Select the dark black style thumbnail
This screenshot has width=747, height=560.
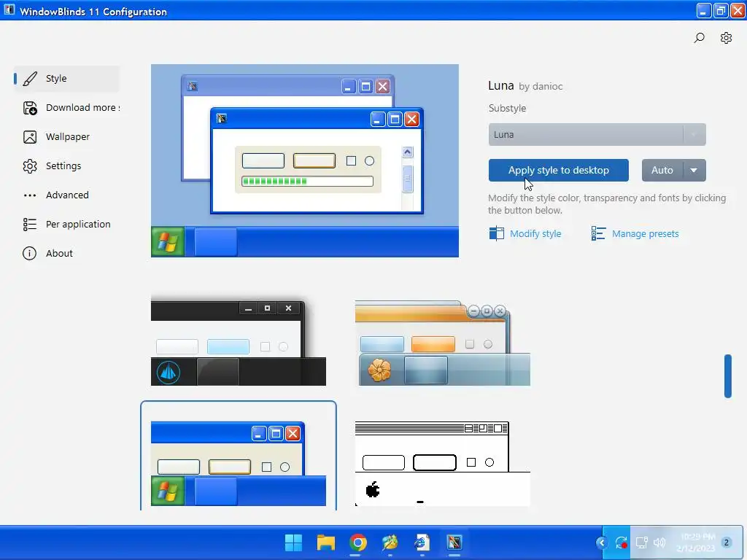click(239, 341)
